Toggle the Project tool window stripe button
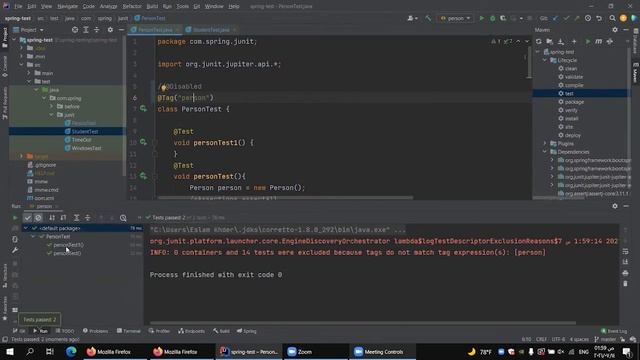 4,38
